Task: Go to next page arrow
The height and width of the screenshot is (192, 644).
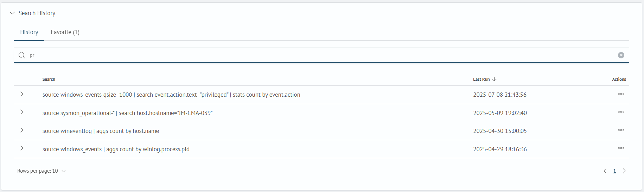Action: [624, 171]
